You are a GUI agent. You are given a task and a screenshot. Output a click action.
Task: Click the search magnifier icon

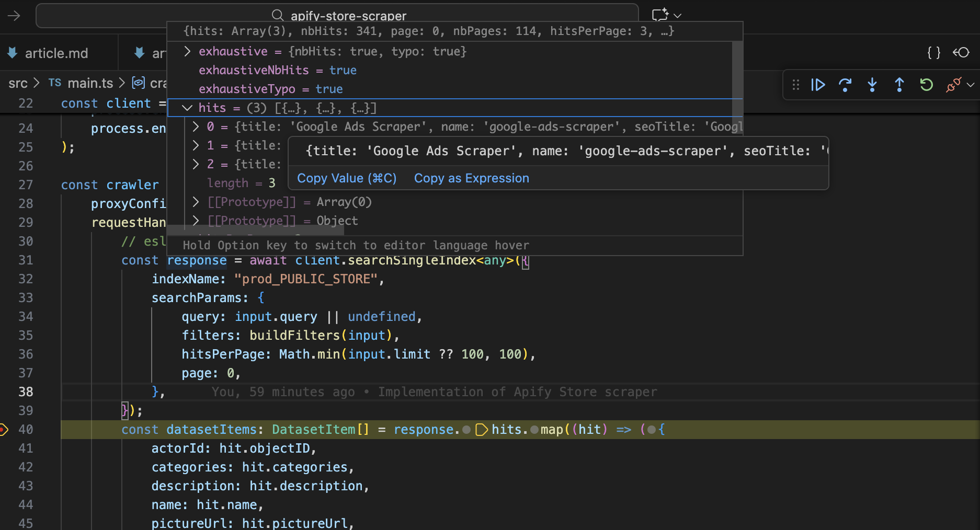[x=278, y=16]
